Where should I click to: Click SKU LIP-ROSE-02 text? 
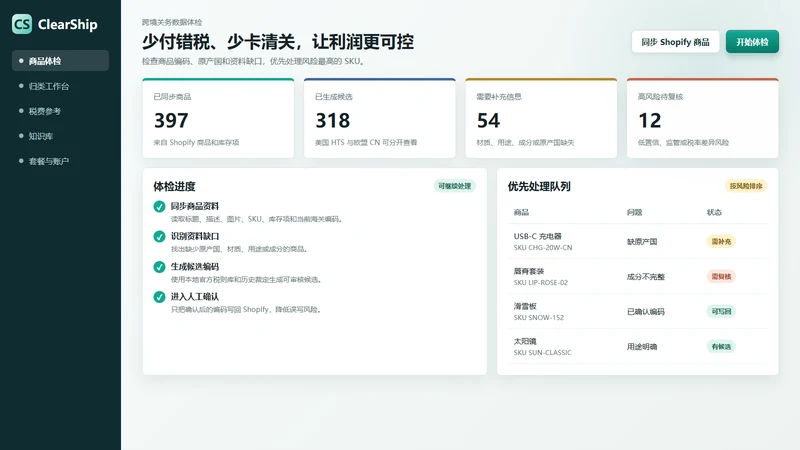click(540, 283)
